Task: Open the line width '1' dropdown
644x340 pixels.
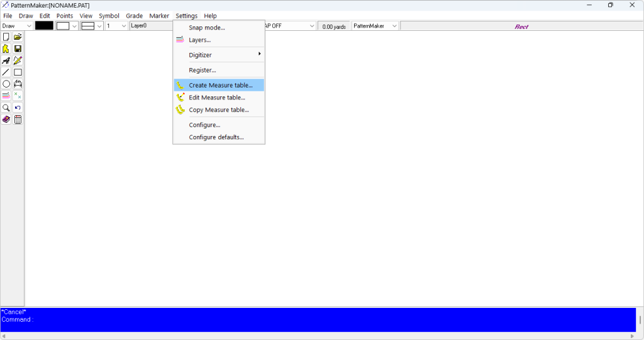Action: tap(116, 26)
